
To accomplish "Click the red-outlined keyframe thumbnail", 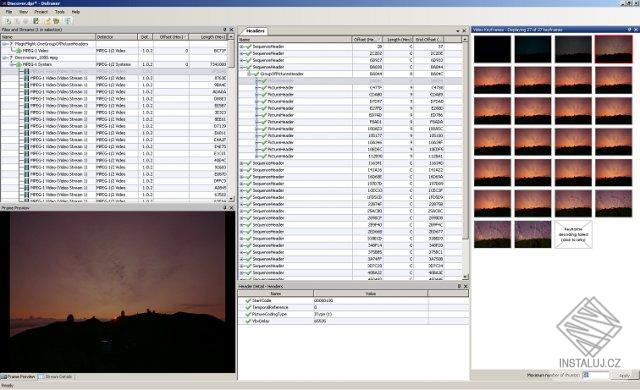I will [613, 49].
